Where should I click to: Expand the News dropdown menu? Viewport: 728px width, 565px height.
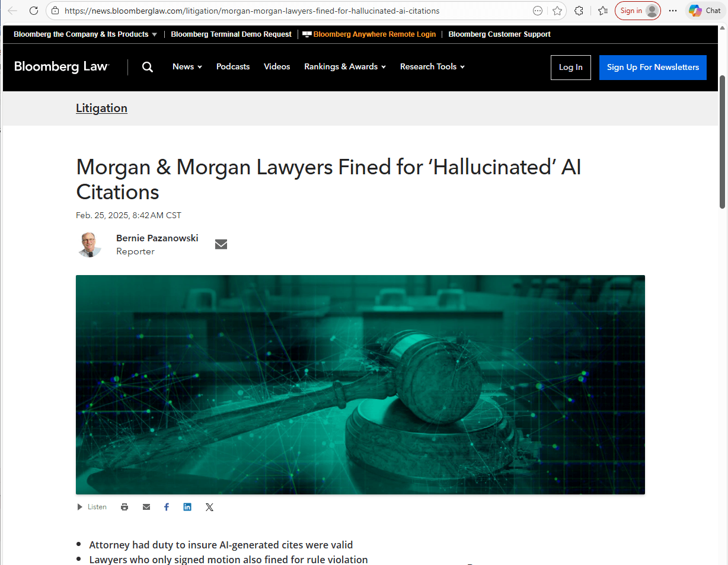[x=187, y=67]
